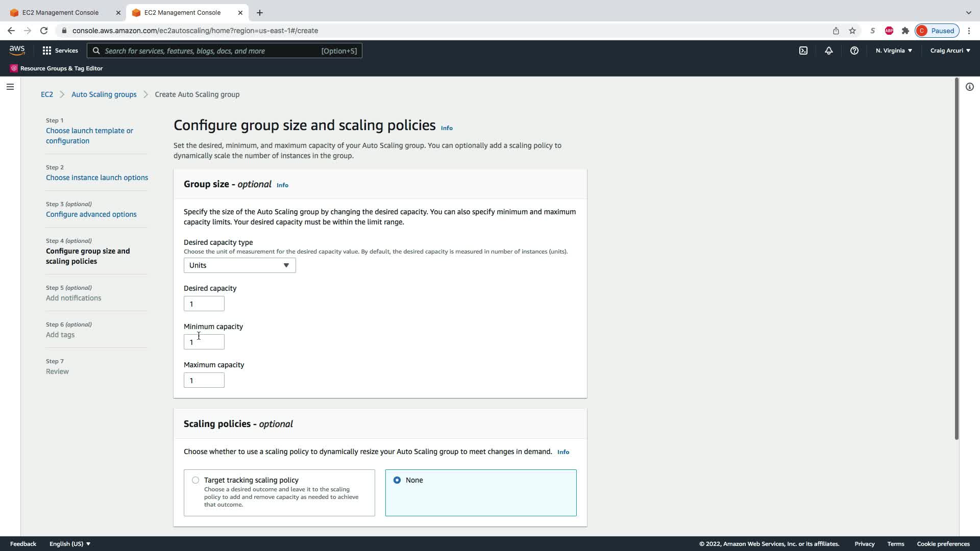The width and height of the screenshot is (980, 551).
Task: Expand the left hamburger navigation menu
Action: [x=10, y=87]
